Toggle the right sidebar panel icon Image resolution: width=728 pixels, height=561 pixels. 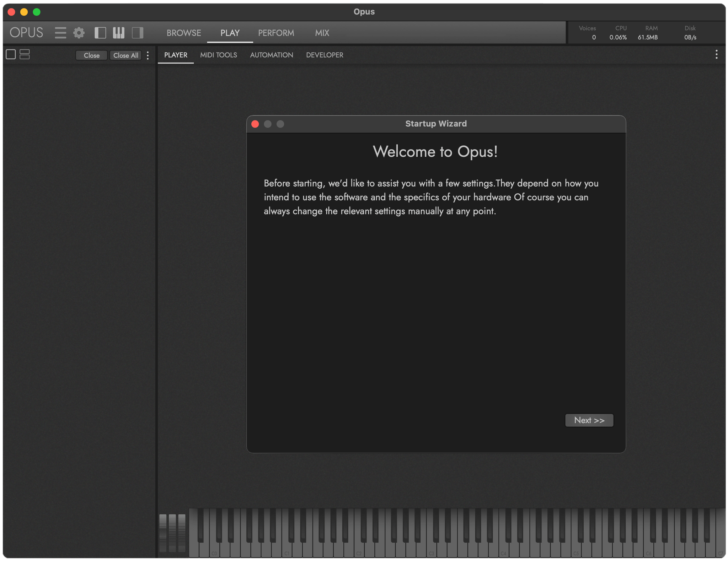(x=138, y=33)
